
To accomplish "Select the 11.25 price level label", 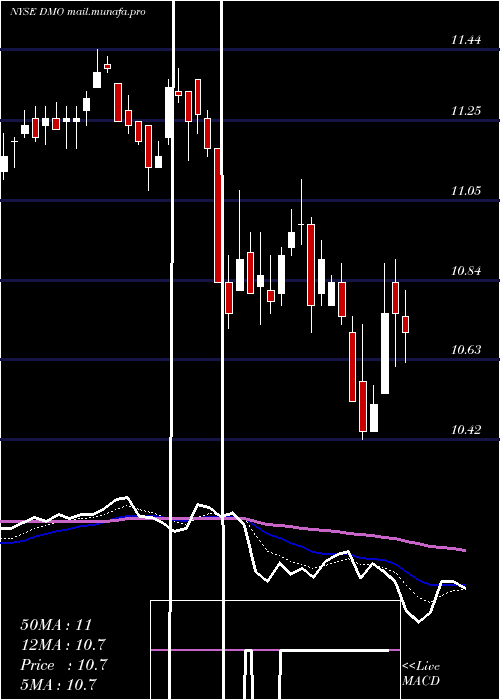I will pyautogui.click(x=466, y=111).
